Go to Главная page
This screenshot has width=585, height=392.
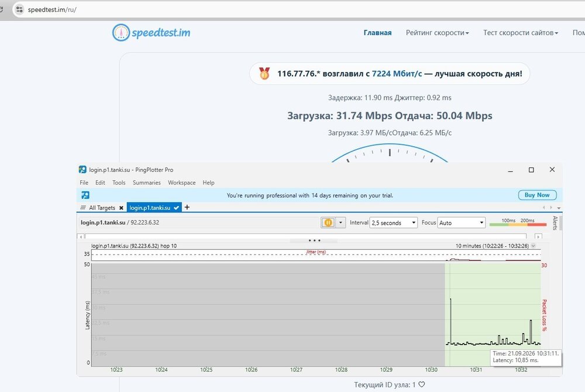pos(377,33)
